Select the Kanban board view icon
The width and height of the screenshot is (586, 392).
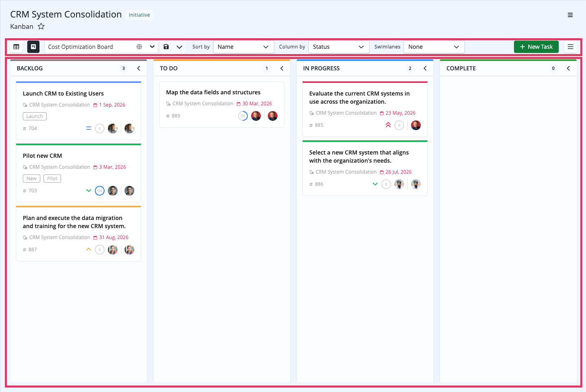point(33,47)
